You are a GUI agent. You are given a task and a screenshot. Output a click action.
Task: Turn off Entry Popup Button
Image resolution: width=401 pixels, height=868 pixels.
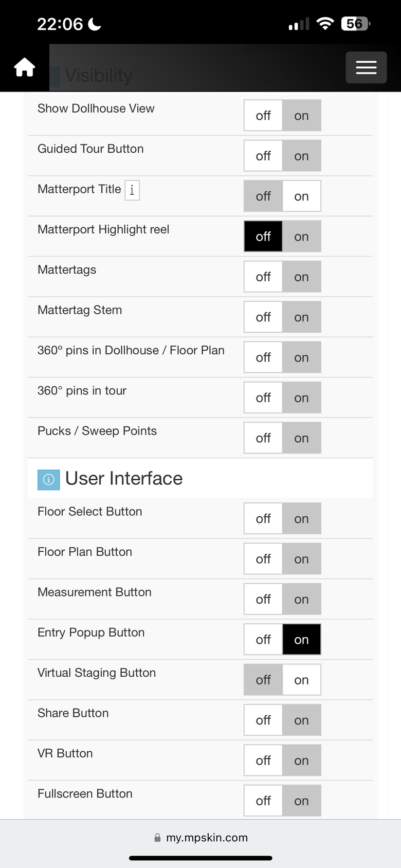[263, 640]
